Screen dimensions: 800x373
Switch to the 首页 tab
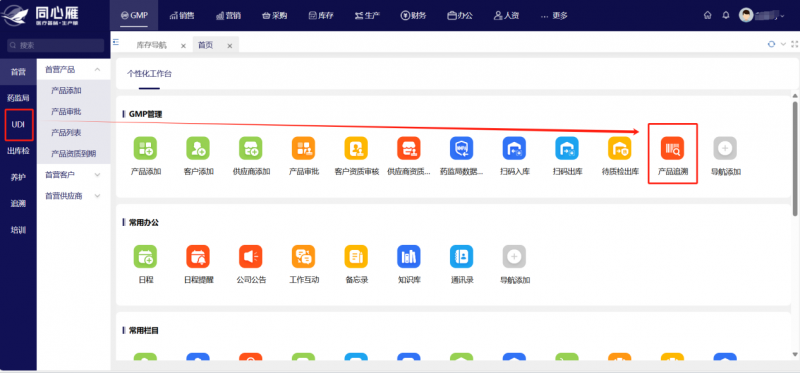tap(206, 45)
